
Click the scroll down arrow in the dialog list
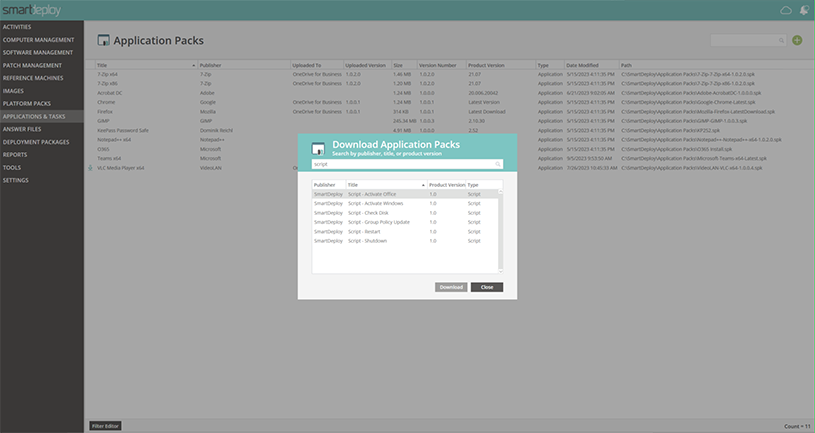click(501, 271)
